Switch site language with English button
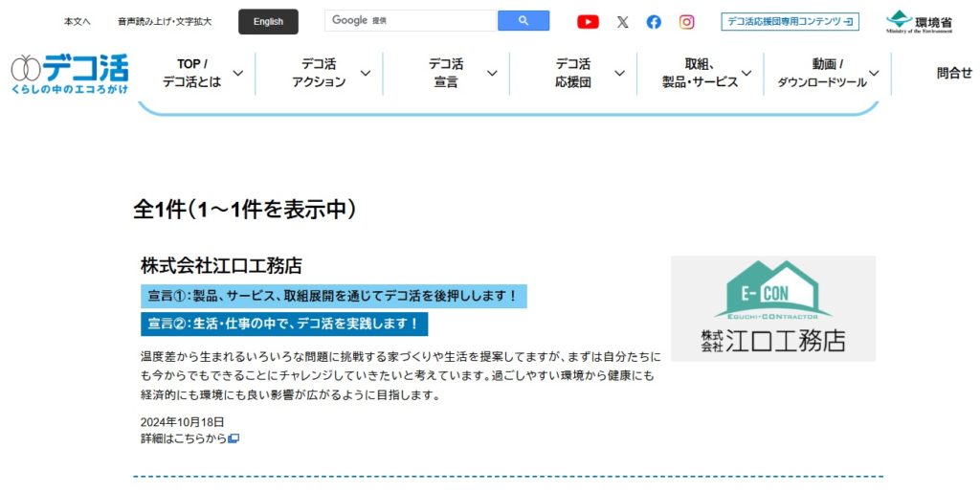This screenshot has height=493, width=980. click(268, 21)
